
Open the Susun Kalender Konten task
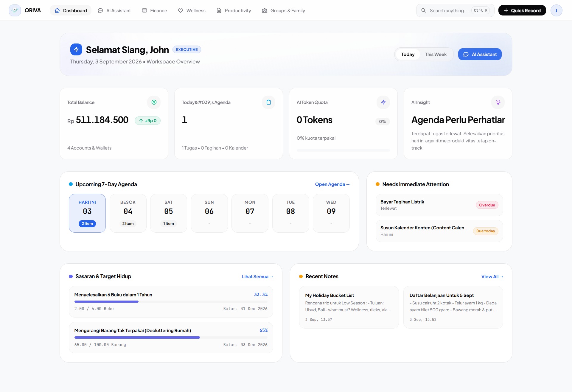(x=439, y=231)
